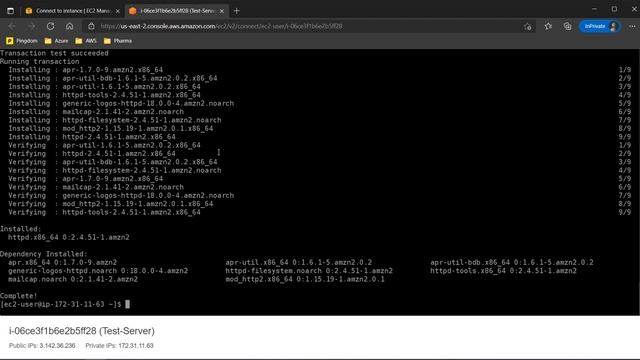
Task: Select the i-06ce3f1b6e2b5ff28 Test-Server tab
Action: click(177, 11)
